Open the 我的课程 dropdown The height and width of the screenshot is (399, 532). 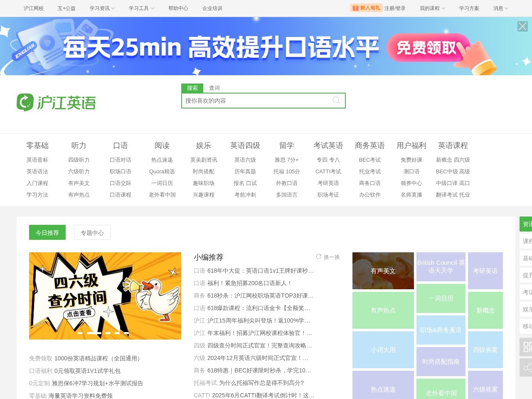pos(431,8)
